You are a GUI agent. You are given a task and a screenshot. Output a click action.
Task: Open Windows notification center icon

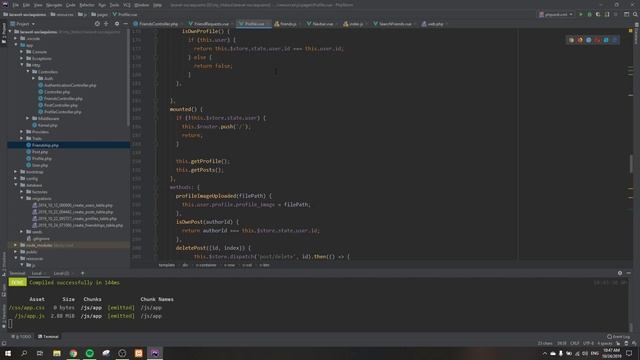629,353
